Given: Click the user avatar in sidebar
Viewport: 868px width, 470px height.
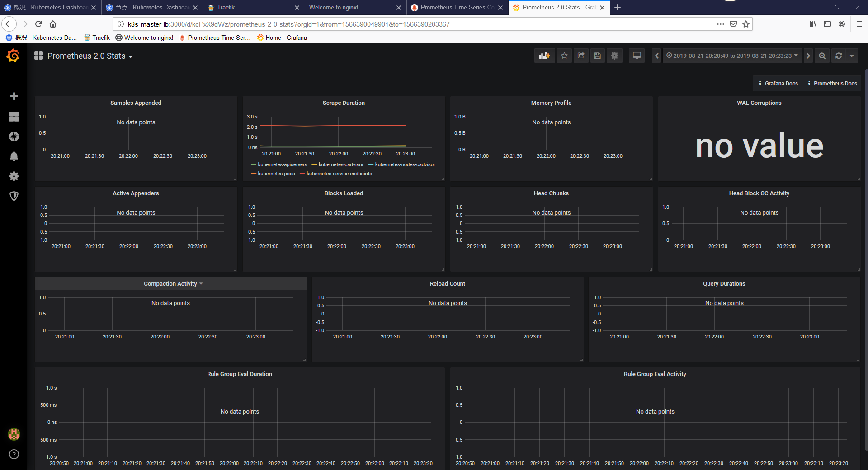Looking at the screenshot, I should pos(14,434).
